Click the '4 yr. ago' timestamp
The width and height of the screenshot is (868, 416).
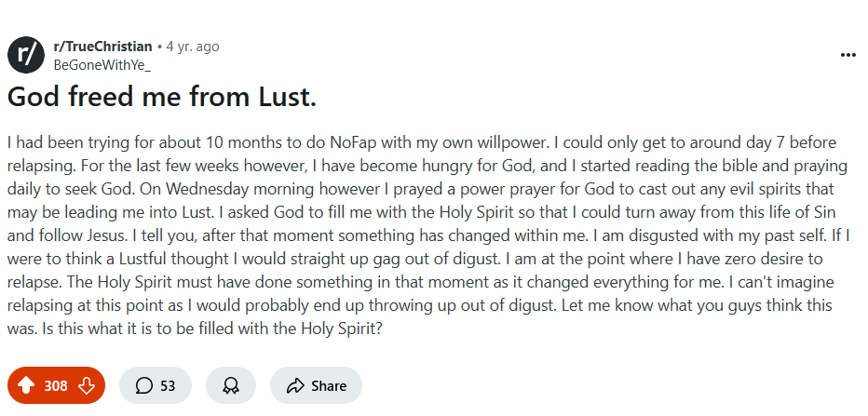[193, 47]
